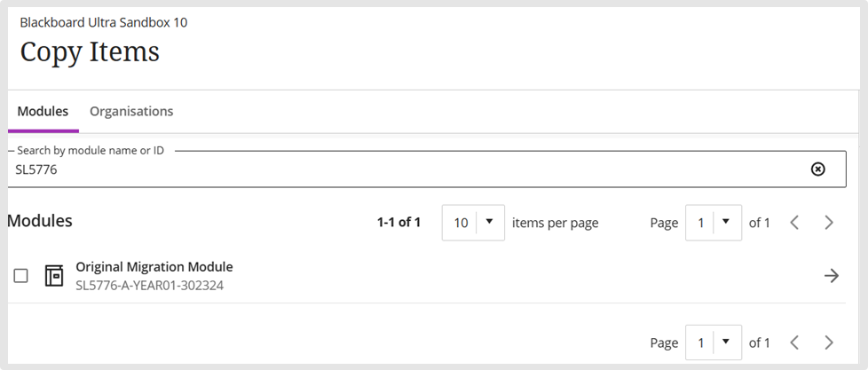Select the Original Migration Module checkbox
The height and width of the screenshot is (370, 868).
point(20,275)
